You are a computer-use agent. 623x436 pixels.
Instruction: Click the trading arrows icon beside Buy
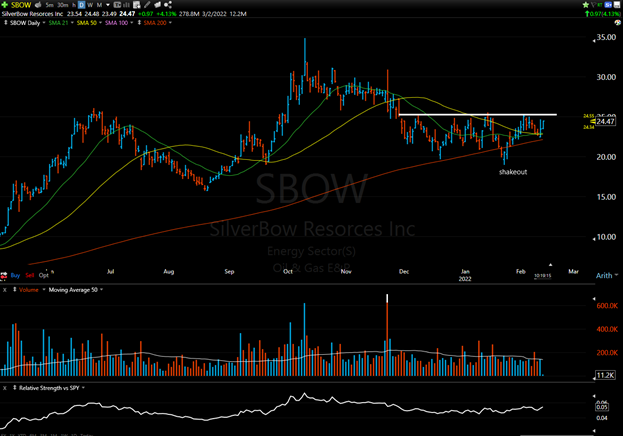coord(4,275)
